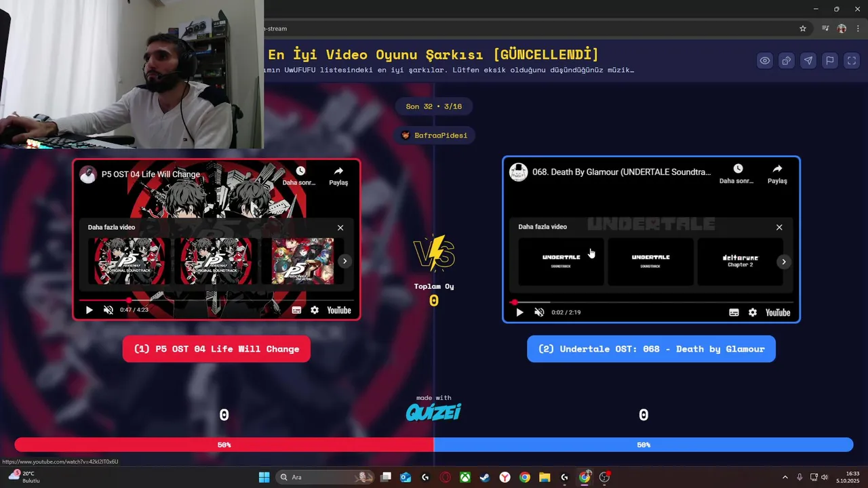This screenshot has height=488, width=868.
Task: Open the Chrome three-dot menu
Action: [858, 28]
